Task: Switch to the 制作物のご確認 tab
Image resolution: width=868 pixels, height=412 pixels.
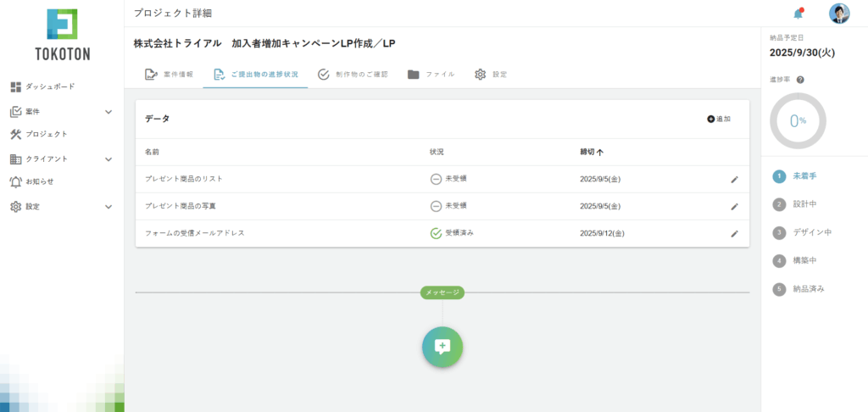Action: pyautogui.click(x=353, y=75)
